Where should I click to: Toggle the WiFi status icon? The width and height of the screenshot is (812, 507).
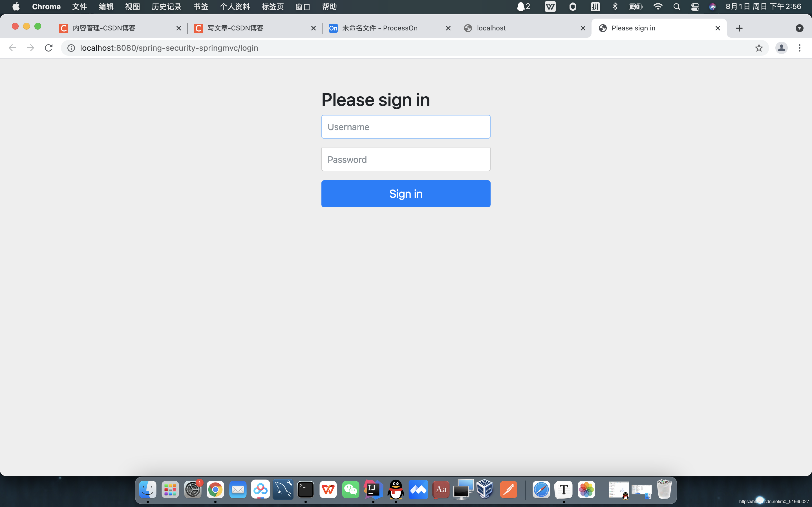656,6
